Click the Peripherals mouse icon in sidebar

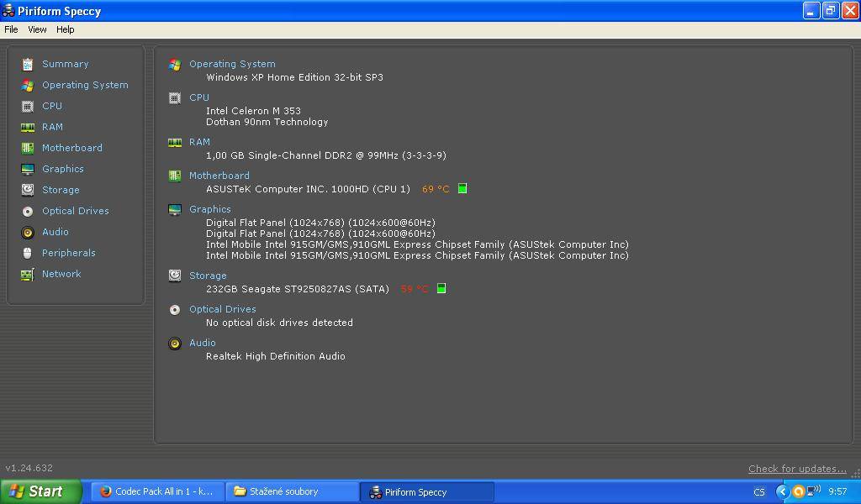pyautogui.click(x=28, y=254)
